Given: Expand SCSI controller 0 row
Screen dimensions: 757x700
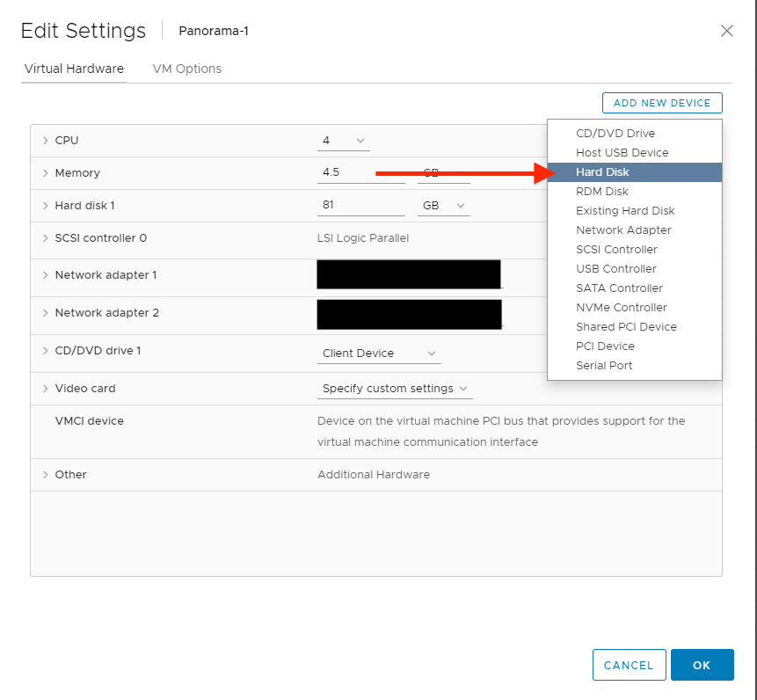Looking at the screenshot, I should 45,238.
